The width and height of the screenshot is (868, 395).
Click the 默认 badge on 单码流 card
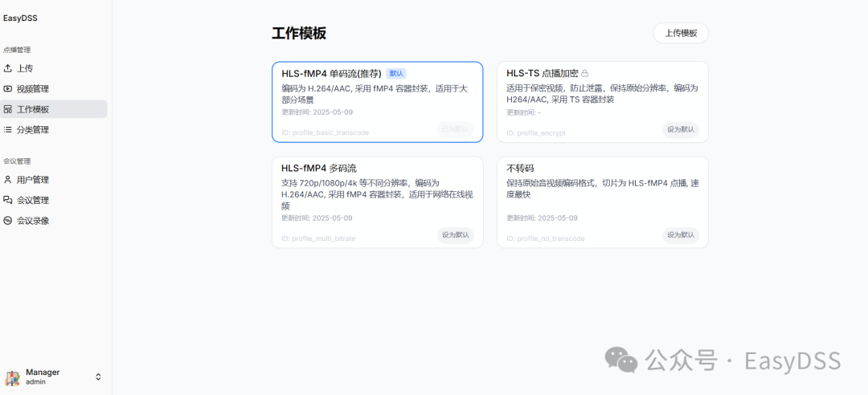pyautogui.click(x=396, y=73)
